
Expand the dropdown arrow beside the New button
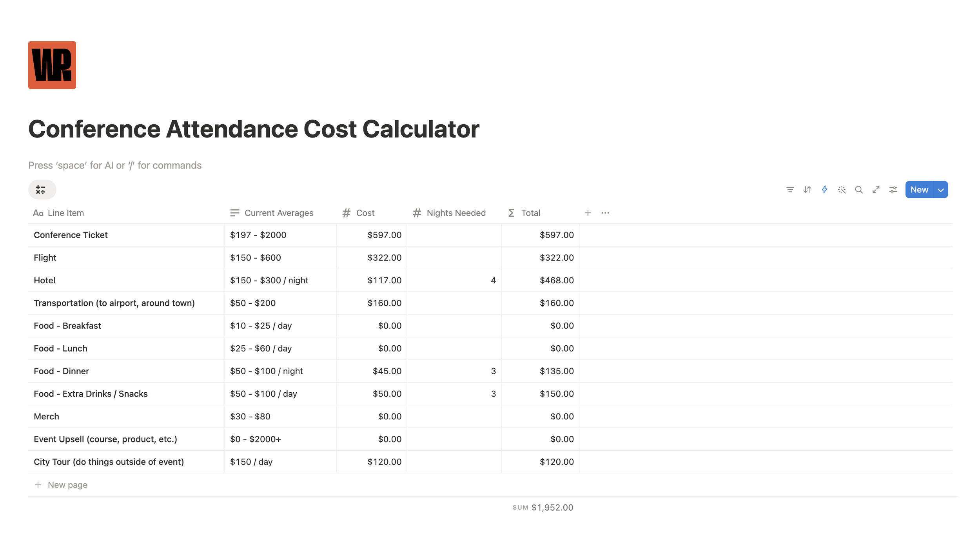(x=940, y=190)
